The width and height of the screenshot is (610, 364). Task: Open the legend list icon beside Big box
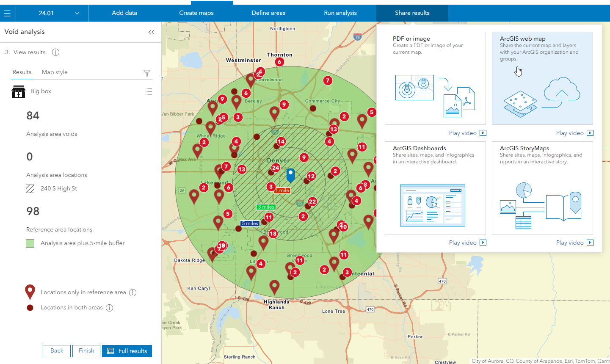coord(149,91)
